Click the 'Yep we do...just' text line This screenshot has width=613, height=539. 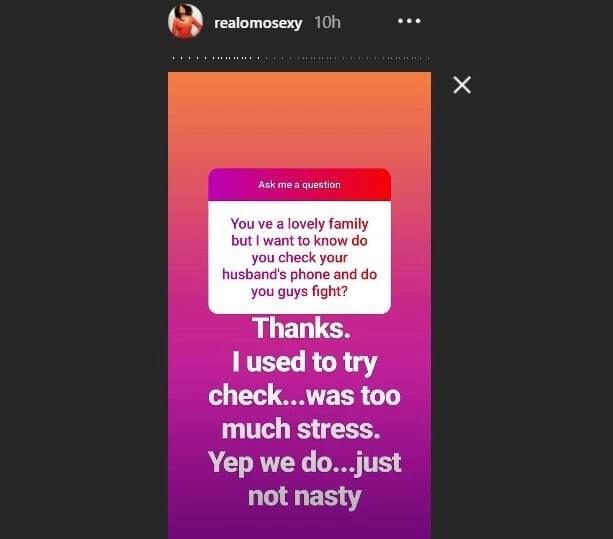click(x=305, y=463)
